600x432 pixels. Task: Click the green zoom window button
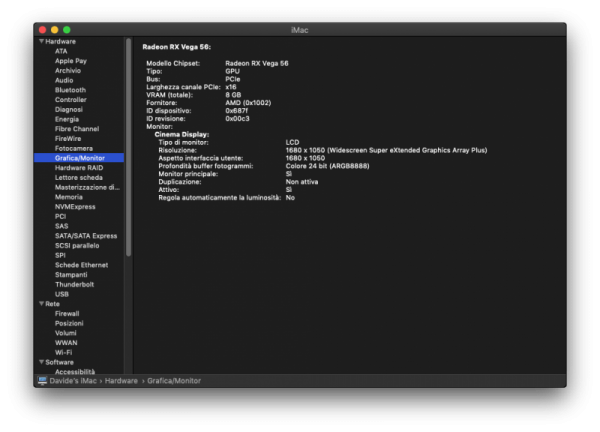tap(68, 30)
